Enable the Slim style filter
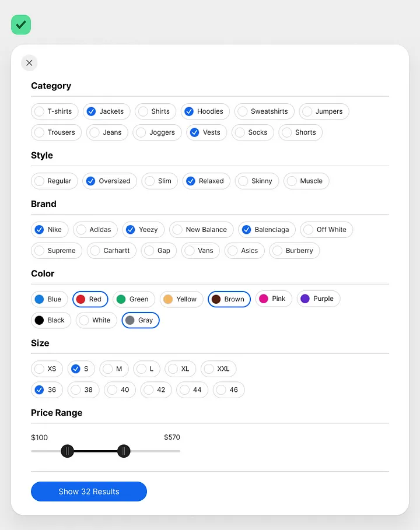Screen dimensions: 420x530 coord(160,181)
